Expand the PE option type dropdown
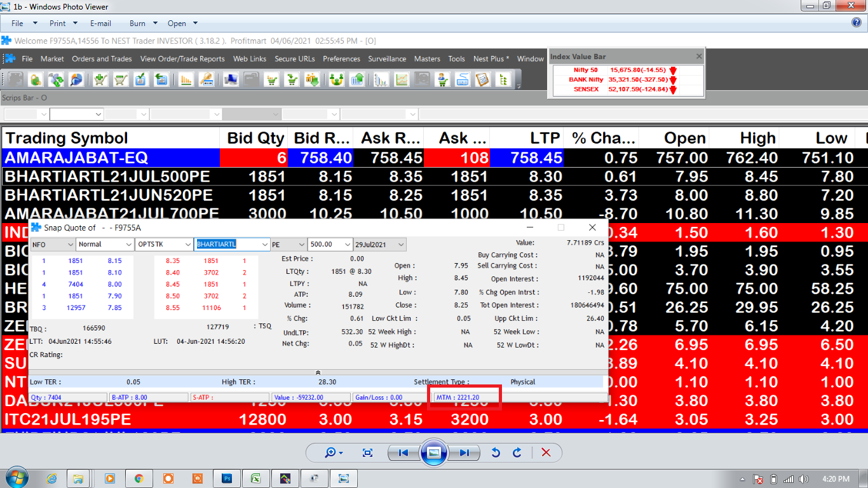 (x=301, y=244)
